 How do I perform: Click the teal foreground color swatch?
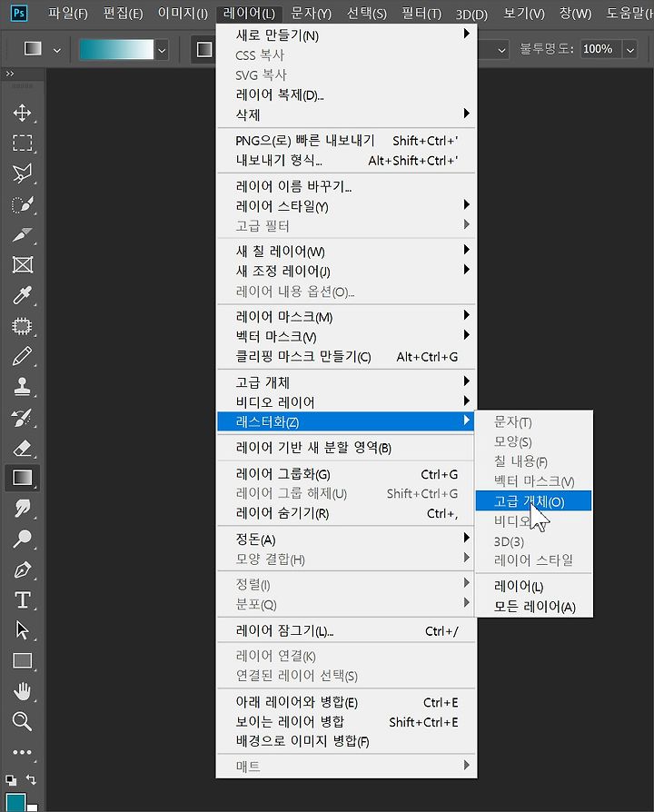coord(15,802)
